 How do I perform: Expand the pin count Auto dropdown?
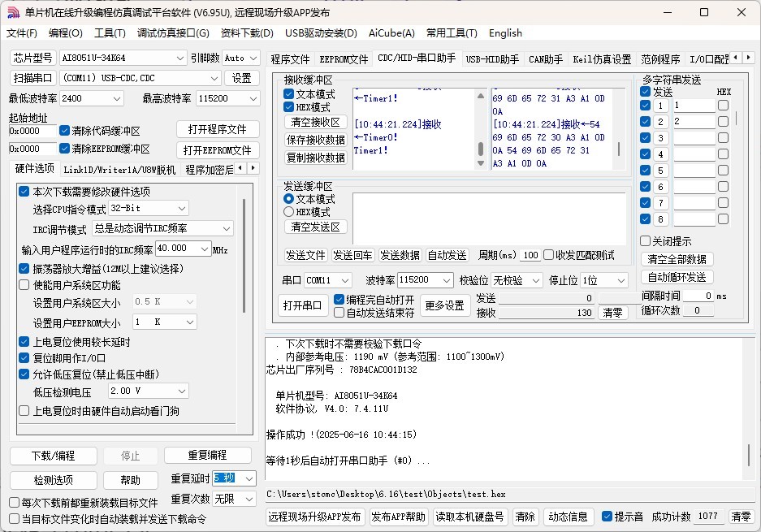pos(253,58)
